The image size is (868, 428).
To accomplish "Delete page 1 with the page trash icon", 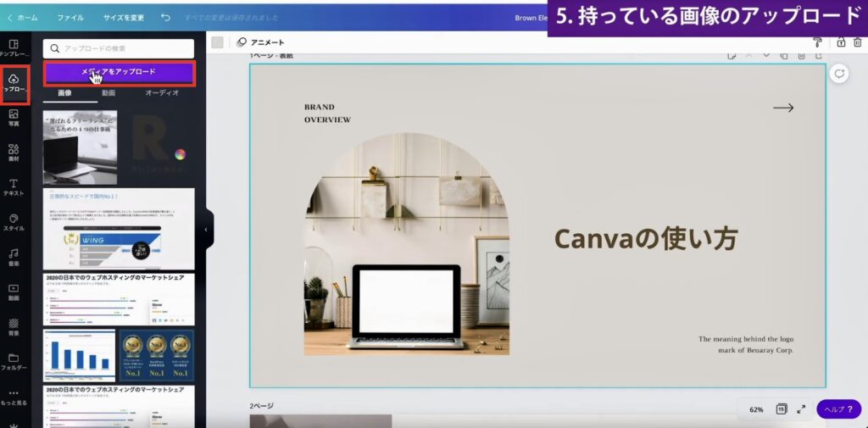I will pos(801,55).
